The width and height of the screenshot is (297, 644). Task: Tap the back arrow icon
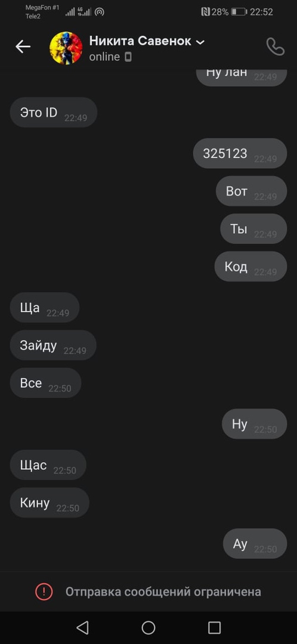coord(23,47)
